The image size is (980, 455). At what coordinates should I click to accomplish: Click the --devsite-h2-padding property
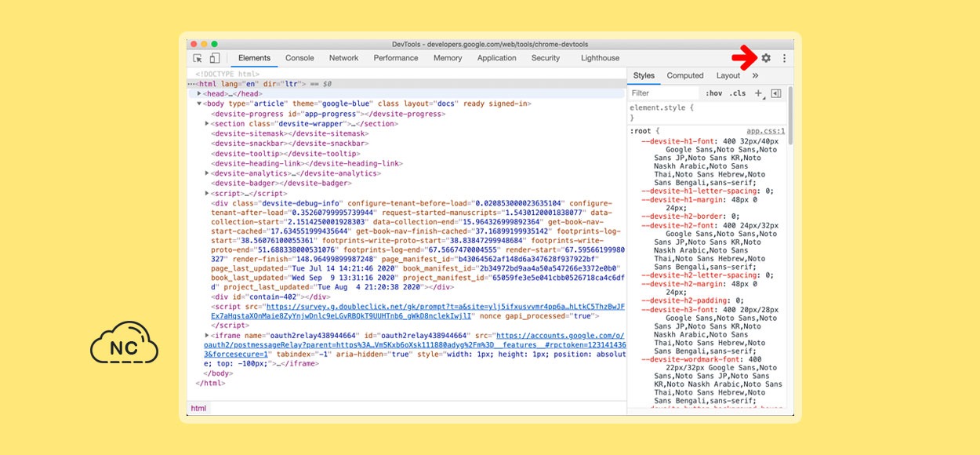(x=687, y=300)
